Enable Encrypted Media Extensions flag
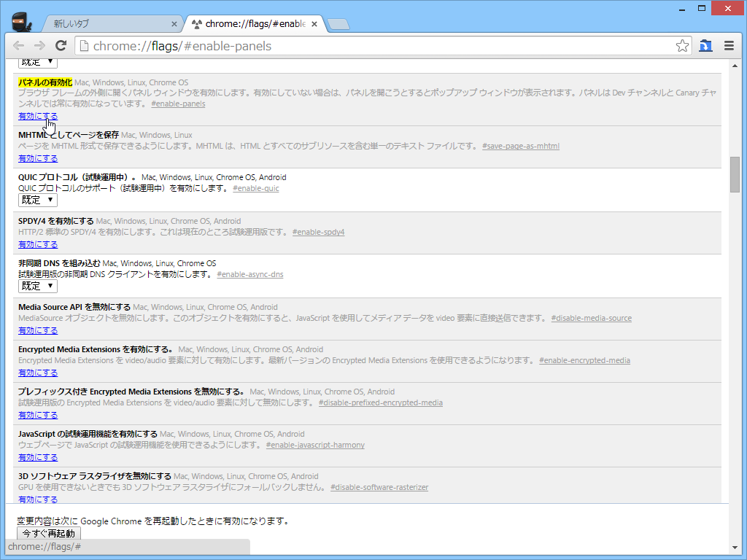The image size is (747, 560). 37,372
